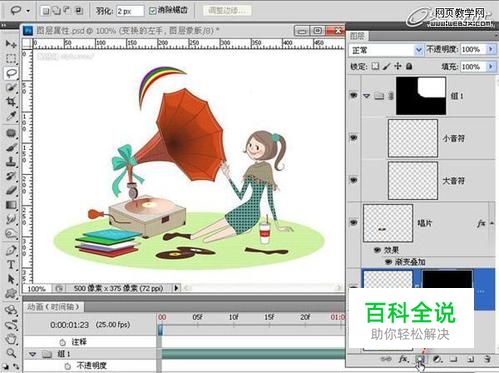Select the Blur tool

(11, 219)
